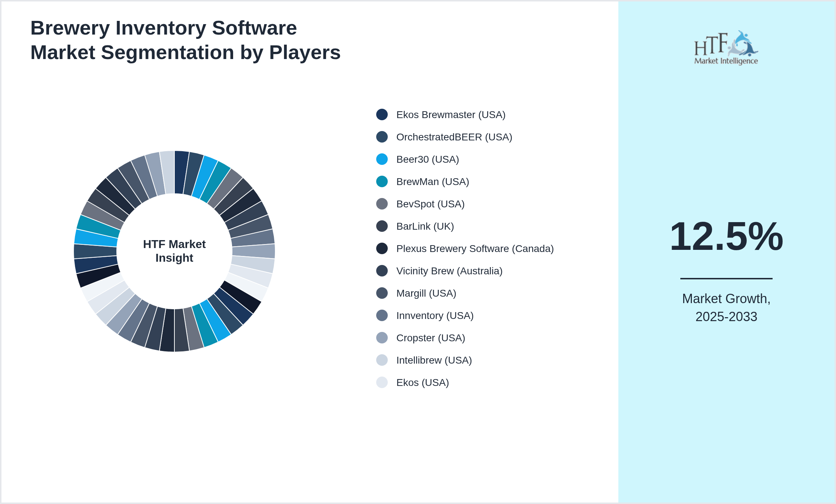The image size is (836, 504).
Task: Select the Plexus Brewery Software (Canada) label
Action: (x=475, y=249)
